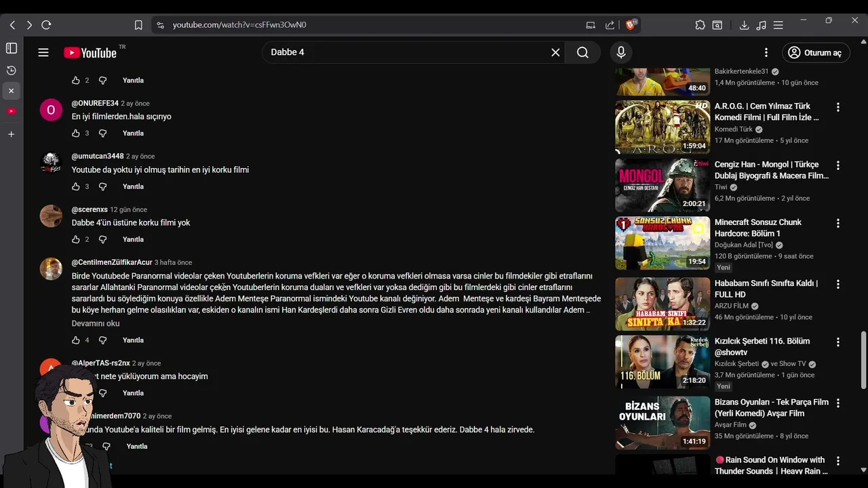This screenshot has height=488, width=868.
Task: Toggle the browser sidebar panel icon
Action: pyautogui.click(x=12, y=48)
